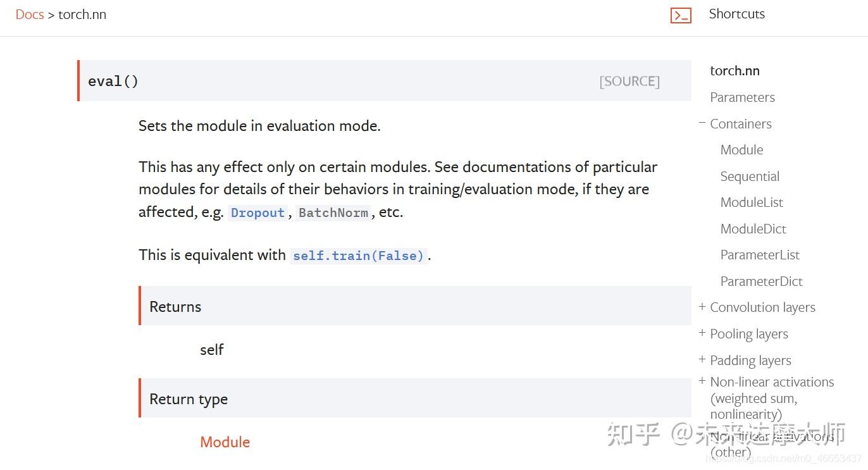
Task: Open the Dropout documentation link
Action: [257, 213]
